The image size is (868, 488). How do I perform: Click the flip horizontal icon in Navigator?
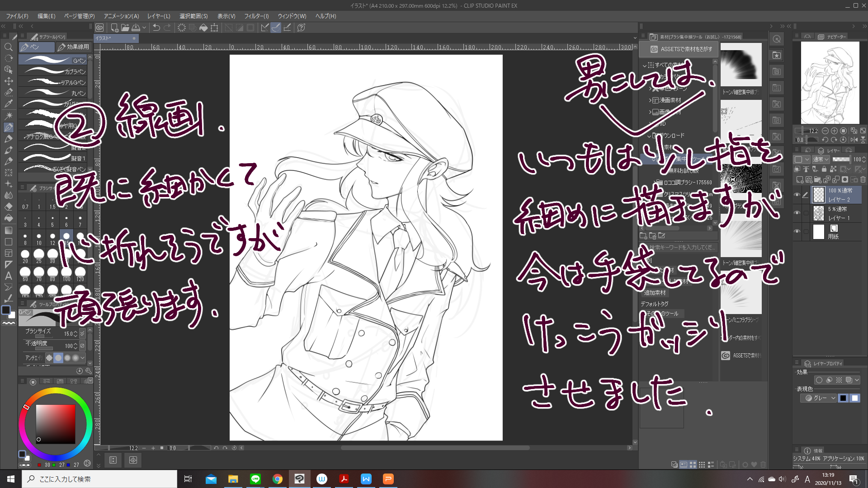point(854,140)
